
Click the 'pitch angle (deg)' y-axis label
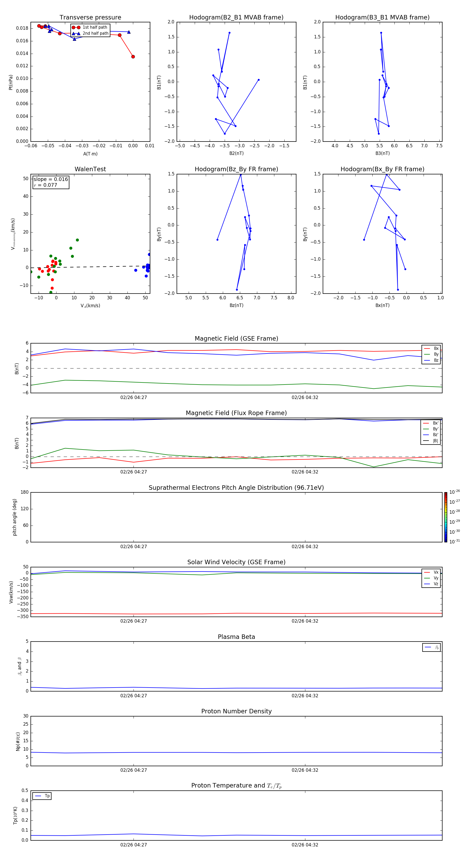pos(14,517)
